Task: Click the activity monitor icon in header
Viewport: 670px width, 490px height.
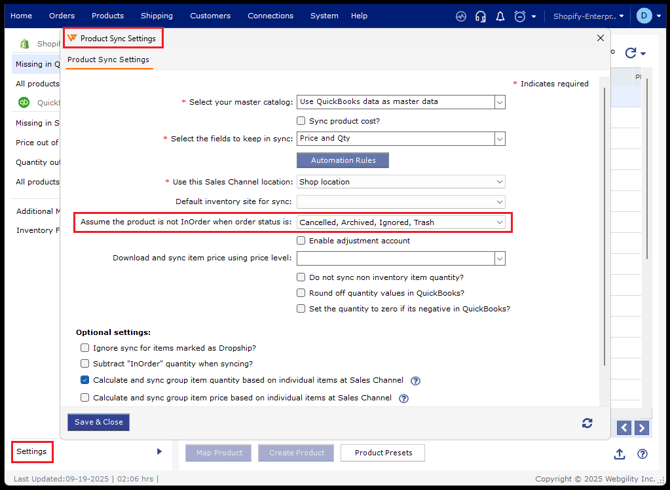Action: pyautogui.click(x=461, y=16)
